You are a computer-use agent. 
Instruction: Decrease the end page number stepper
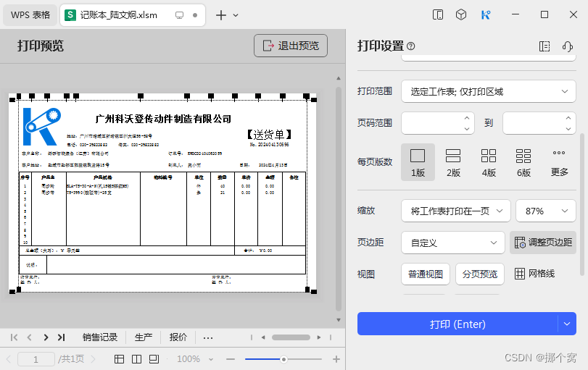(568, 128)
